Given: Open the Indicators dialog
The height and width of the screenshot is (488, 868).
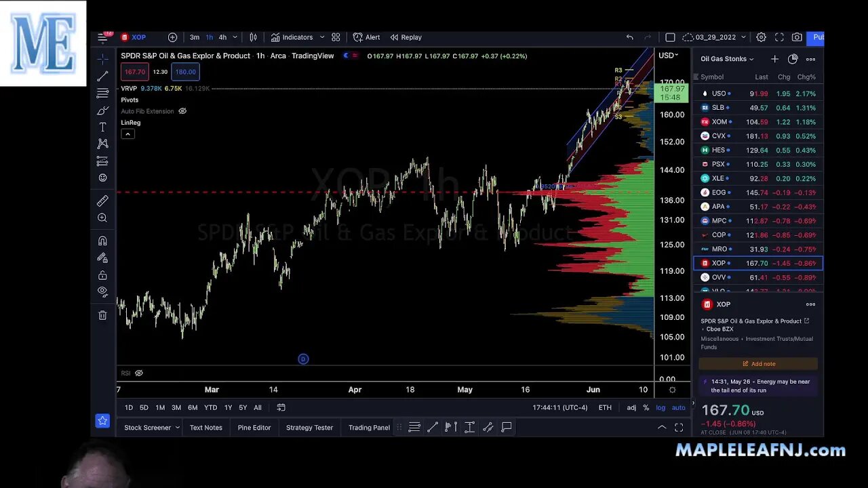Looking at the screenshot, I should [292, 37].
